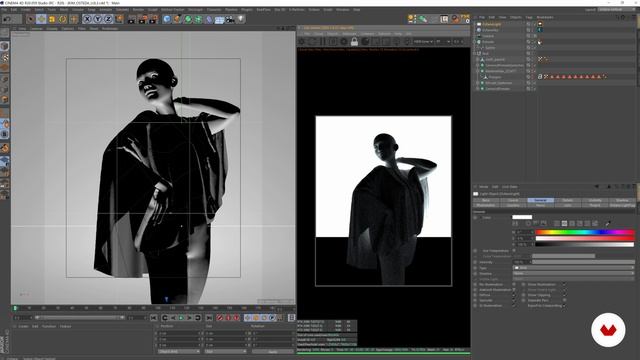Click the red Record keyframe button
Screen dimensions: 640x360
(x=220, y=318)
